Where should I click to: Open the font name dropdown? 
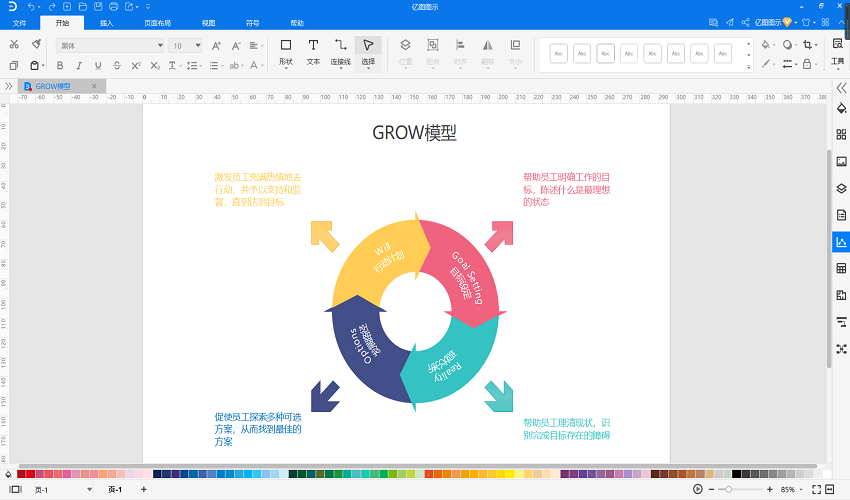[110, 46]
